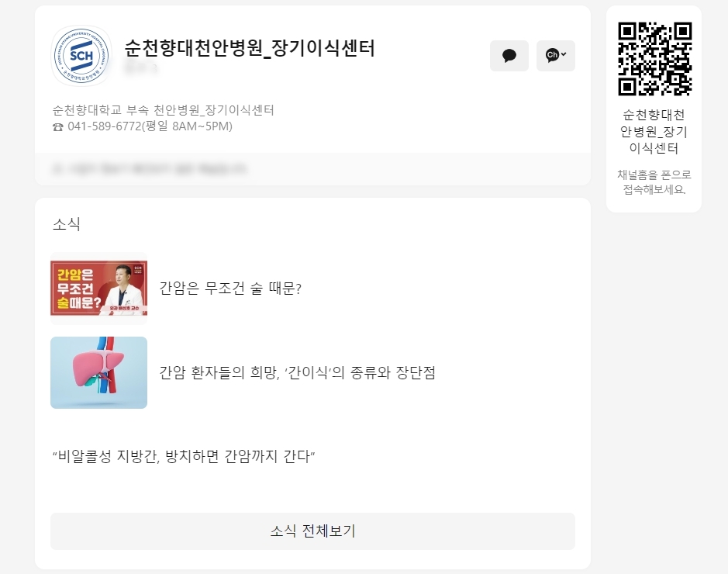Click the channel title 순천향대천안병원_장기이식센터

[250, 48]
